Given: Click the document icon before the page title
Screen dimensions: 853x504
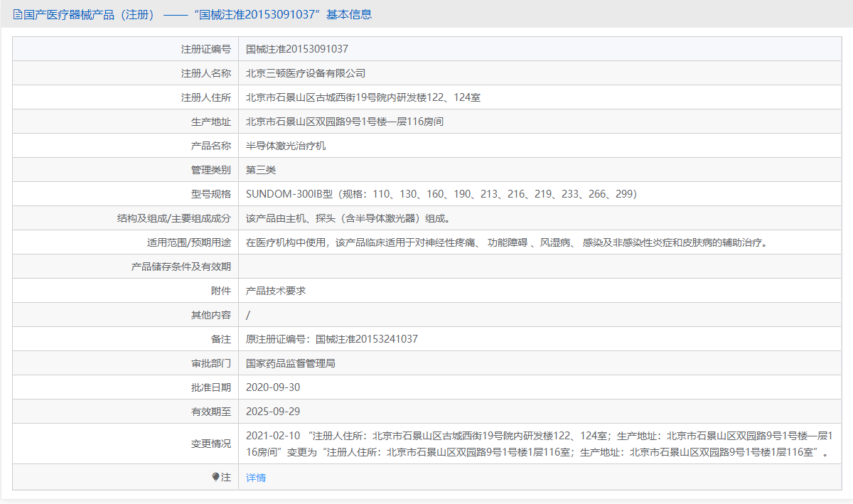Looking at the screenshot, I should (x=14, y=14).
